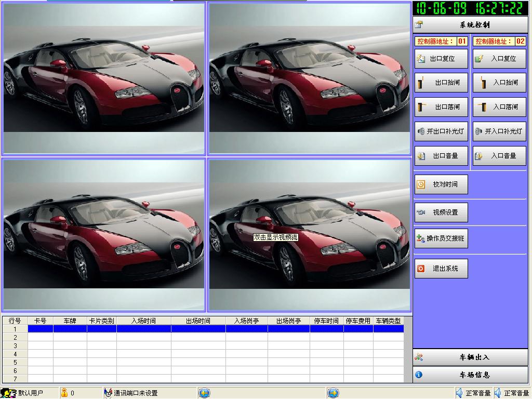532x399 pixels.
Task: Click the raised barrier icon on 出口抬闸
Action: pyautogui.click(x=421, y=83)
